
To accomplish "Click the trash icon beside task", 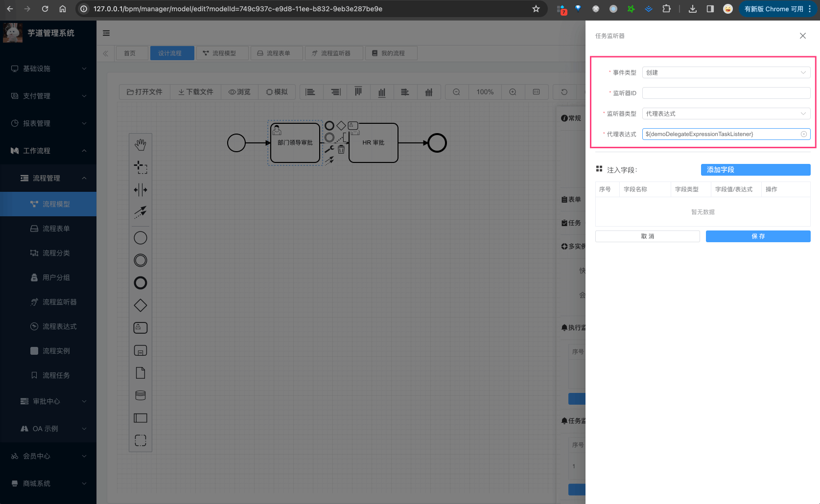I will tap(341, 150).
